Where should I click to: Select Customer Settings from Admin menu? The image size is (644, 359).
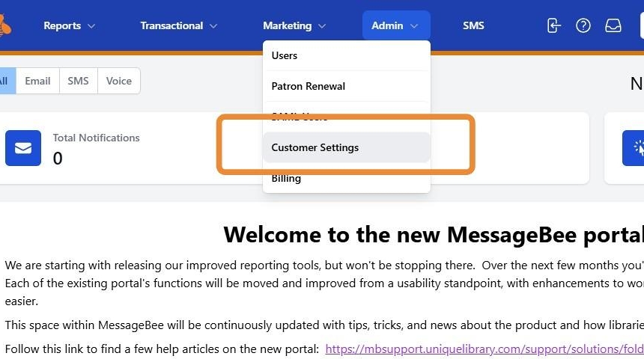315,147
